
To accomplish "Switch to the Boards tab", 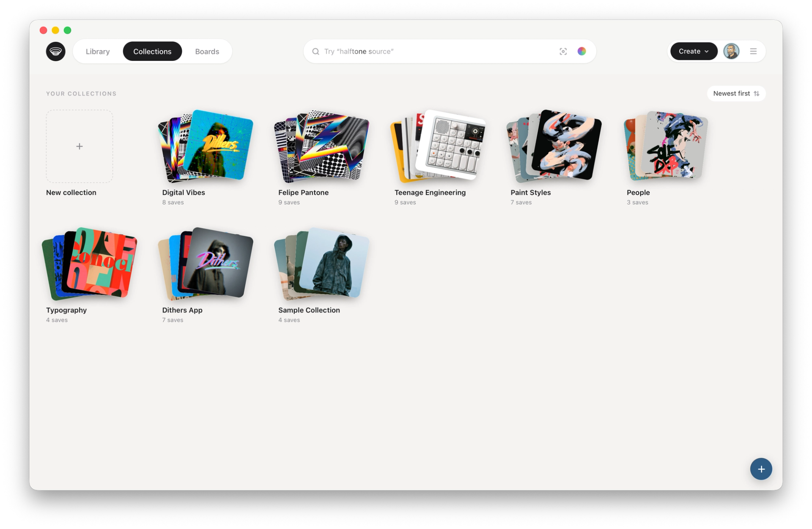I will [207, 51].
